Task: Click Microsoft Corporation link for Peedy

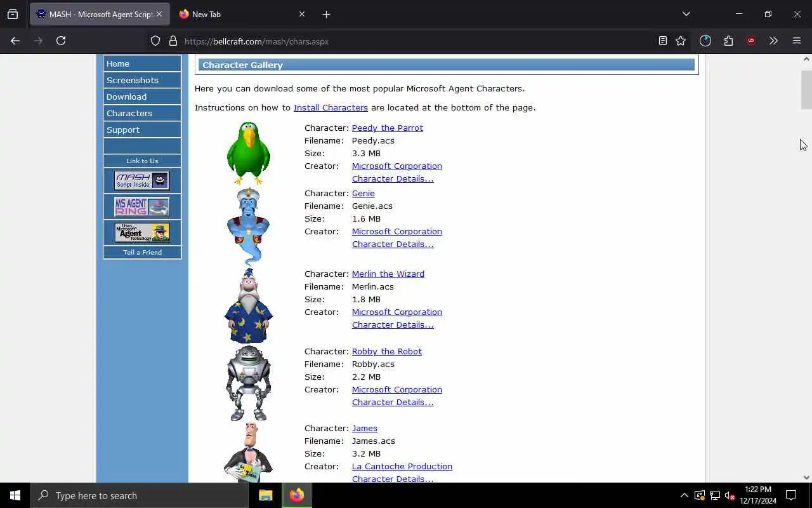Action: click(x=397, y=166)
